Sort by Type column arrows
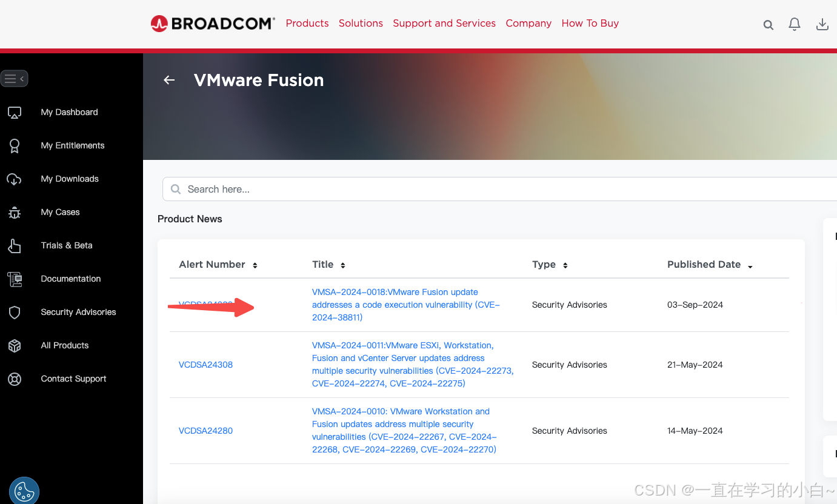Image resolution: width=837 pixels, height=504 pixels. click(x=565, y=265)
